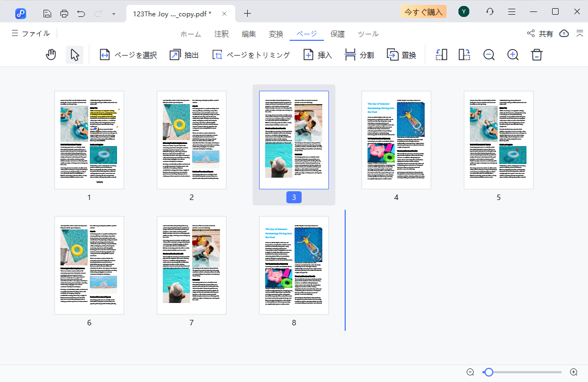Switch to the ホーム tab
The height and width of the screenshot is (382, 588).
tap(191, 34)
